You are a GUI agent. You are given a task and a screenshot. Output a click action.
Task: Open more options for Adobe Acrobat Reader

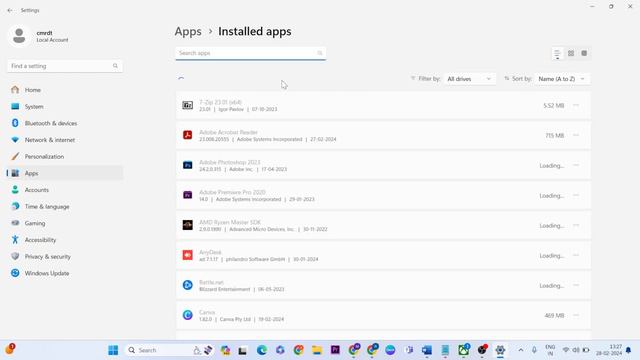[576, 135]
